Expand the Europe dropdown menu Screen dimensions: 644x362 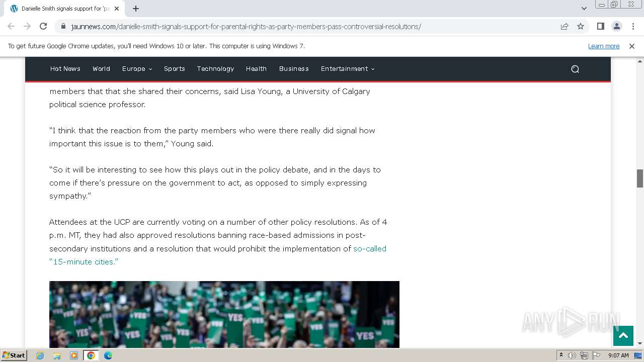[137, 68]
